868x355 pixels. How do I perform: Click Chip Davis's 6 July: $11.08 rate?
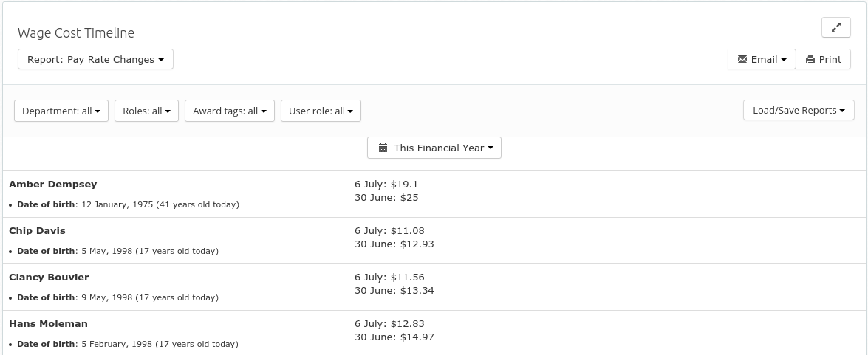pos(390,230)
